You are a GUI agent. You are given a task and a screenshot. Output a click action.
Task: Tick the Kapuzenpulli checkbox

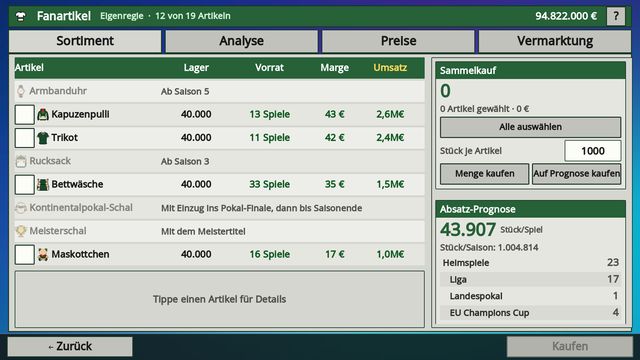tap(24, 114)
